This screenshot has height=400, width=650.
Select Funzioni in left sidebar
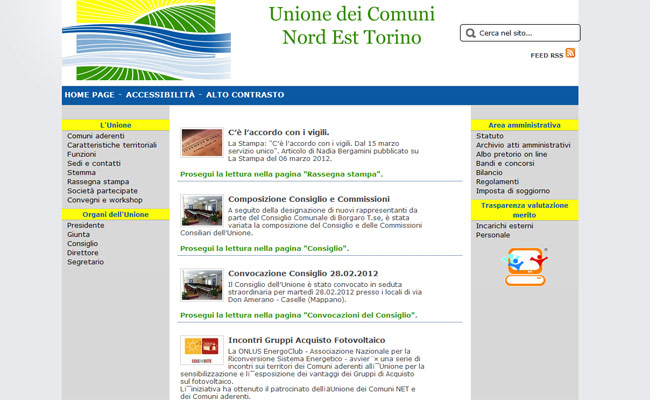coord(82,154)
